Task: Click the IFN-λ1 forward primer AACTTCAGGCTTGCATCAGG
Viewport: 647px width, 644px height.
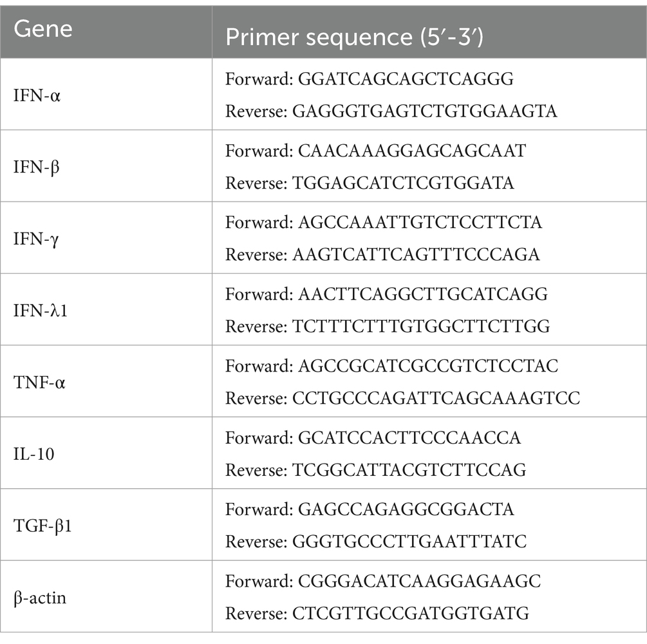Action: [x=423, y=294]
